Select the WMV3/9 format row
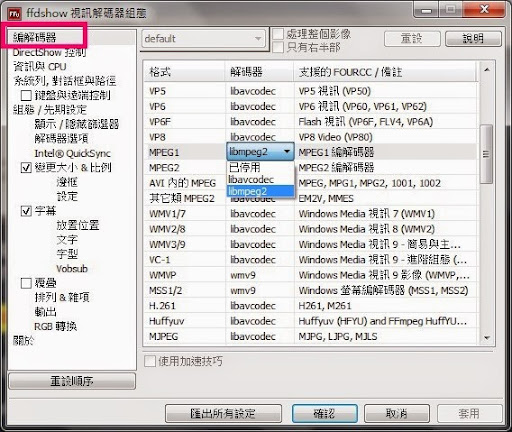 (x=311, y=244)
